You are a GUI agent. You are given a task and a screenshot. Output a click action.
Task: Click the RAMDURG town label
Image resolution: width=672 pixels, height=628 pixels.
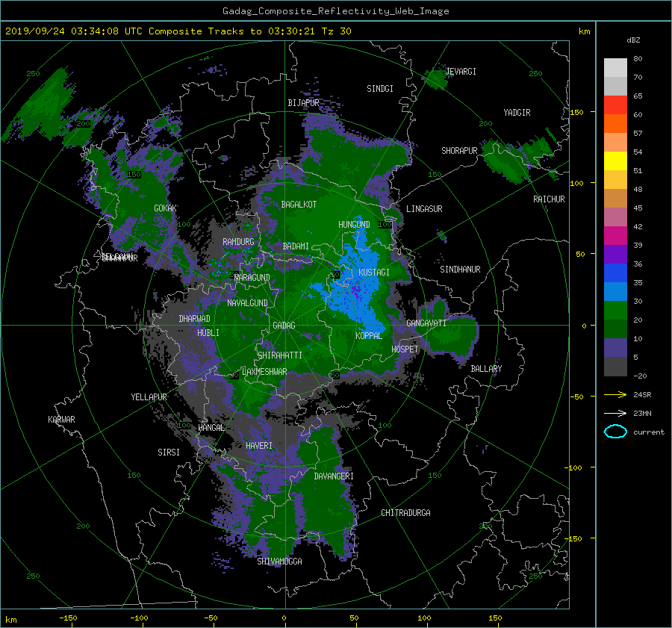(238, 242)
